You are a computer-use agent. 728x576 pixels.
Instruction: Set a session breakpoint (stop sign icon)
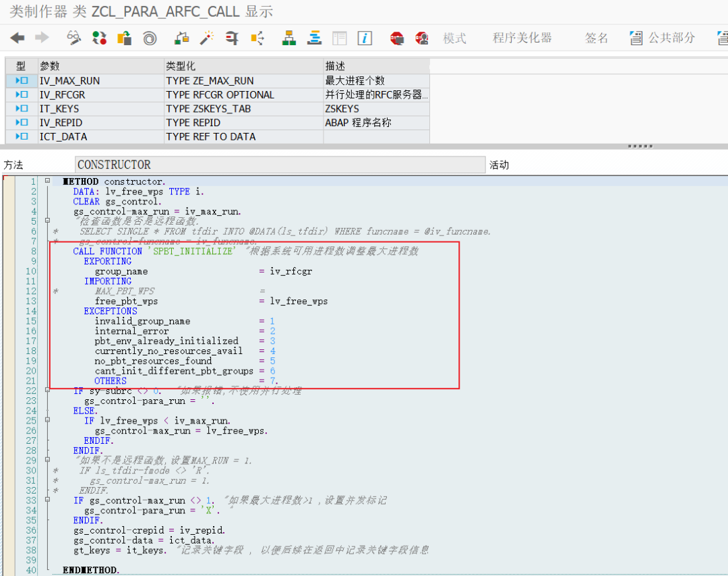(x=397, y=38)
